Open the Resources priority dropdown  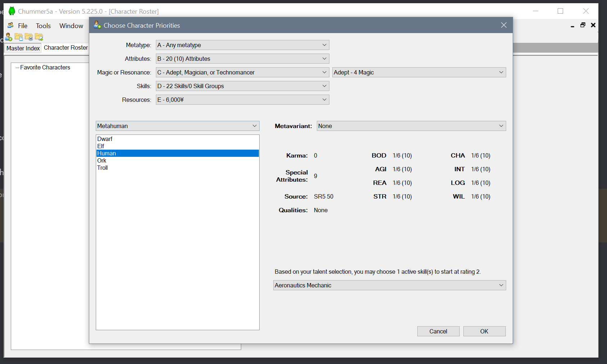tap(242, 100)
